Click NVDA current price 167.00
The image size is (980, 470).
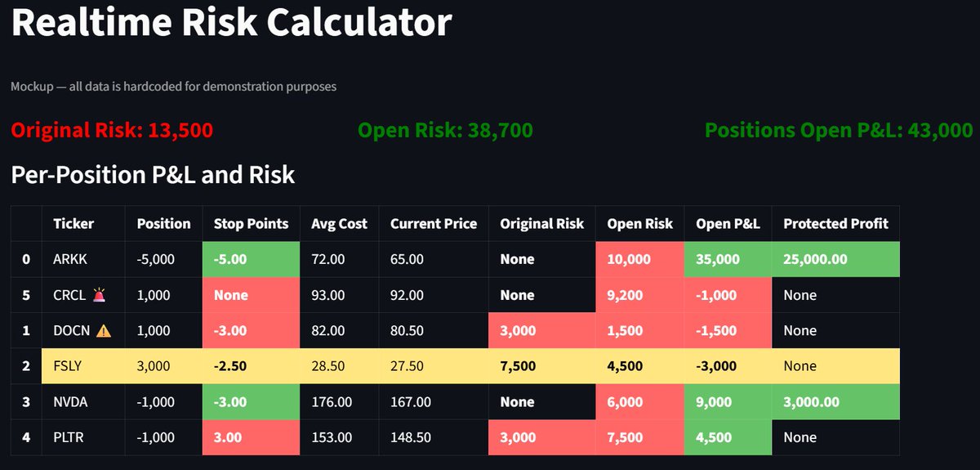click(410, 401)
